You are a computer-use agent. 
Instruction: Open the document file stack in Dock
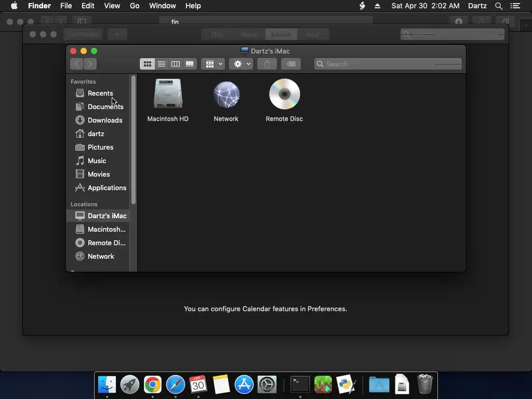[402, 384]
